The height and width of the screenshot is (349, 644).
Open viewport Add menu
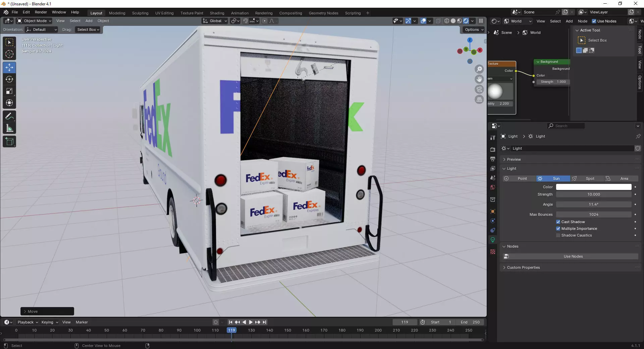click(89, 21)
